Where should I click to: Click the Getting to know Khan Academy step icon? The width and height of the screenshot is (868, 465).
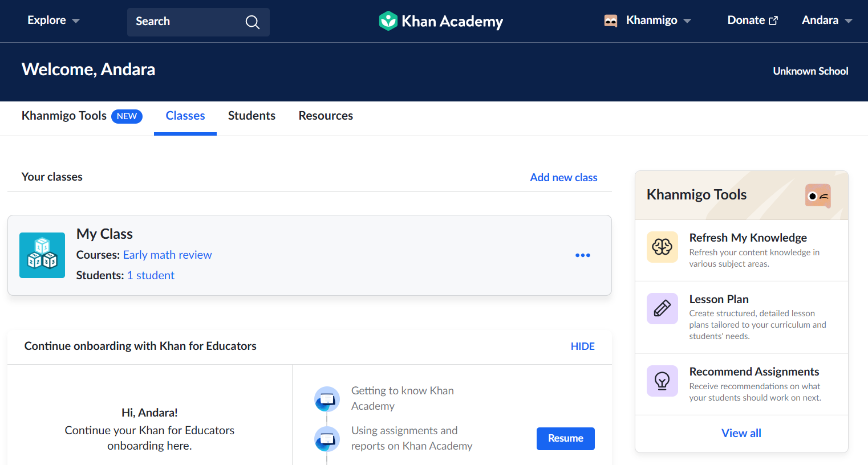tap(327, 399)
